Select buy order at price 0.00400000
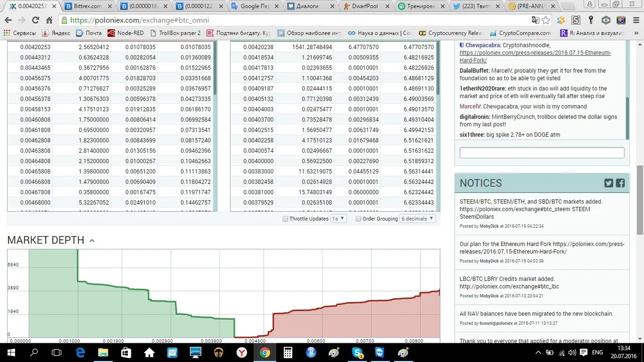 tap(334, 161)
